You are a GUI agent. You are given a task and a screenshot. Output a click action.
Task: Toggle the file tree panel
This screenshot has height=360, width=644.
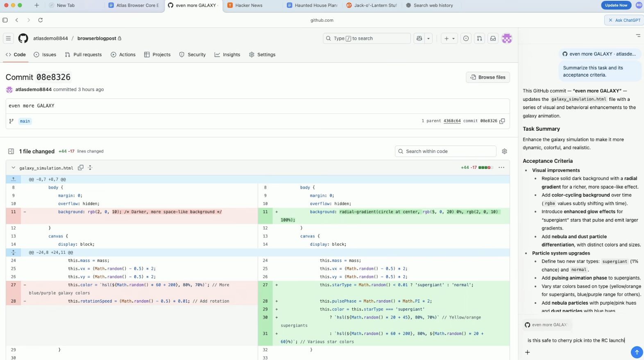tap(11, 151)
